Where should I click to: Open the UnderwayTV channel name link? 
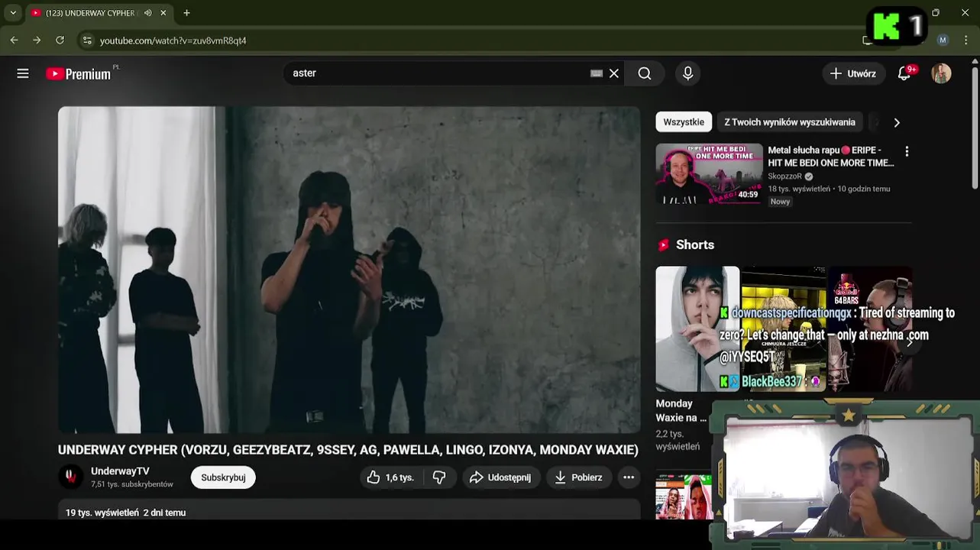120,471
